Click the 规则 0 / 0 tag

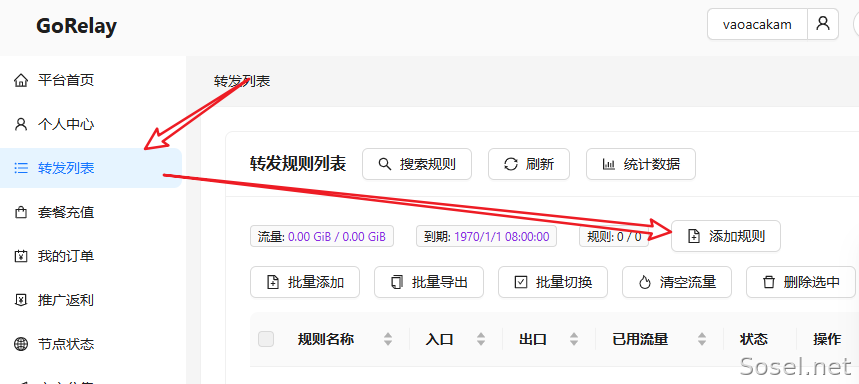click(x=614, y=237)
